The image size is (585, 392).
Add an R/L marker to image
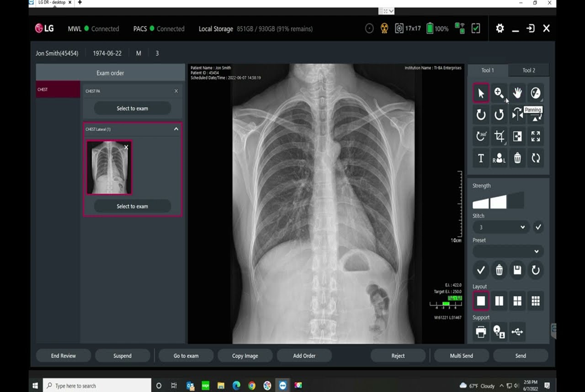[x=499, y=159]
